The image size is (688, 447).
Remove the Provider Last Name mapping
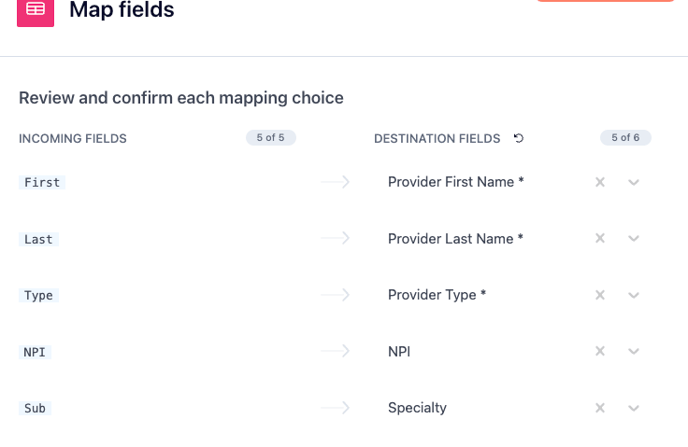tap(600, 238)
